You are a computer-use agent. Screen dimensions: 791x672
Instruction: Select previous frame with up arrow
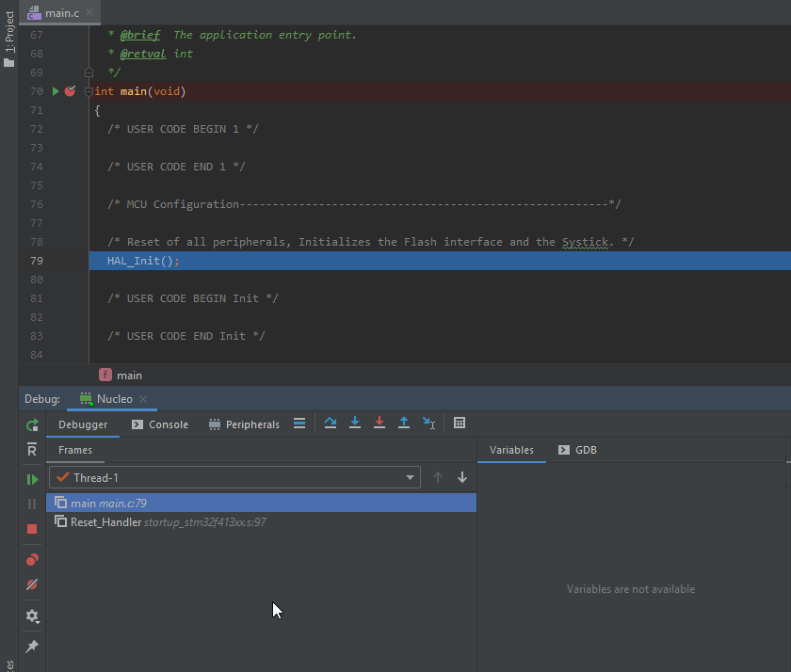point(438,477)
